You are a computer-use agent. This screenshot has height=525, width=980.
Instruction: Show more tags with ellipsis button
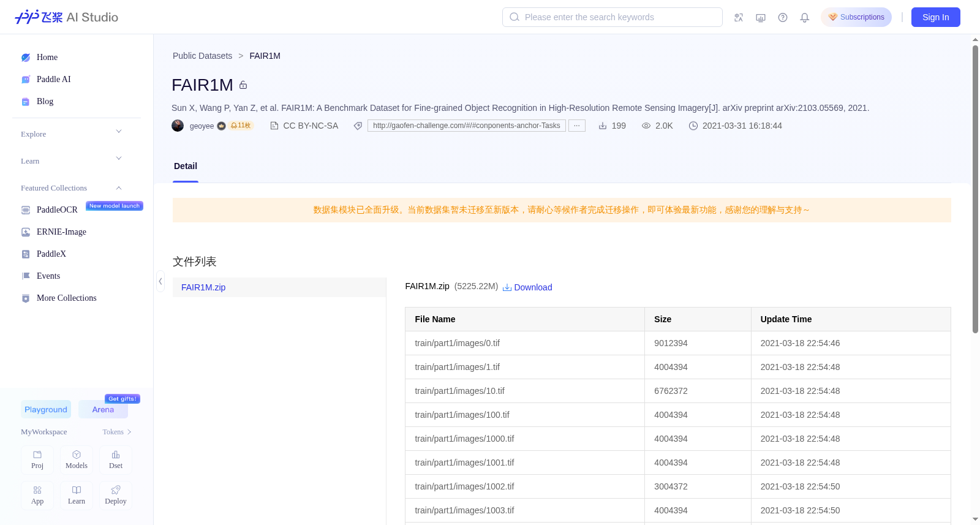point(577,126)
